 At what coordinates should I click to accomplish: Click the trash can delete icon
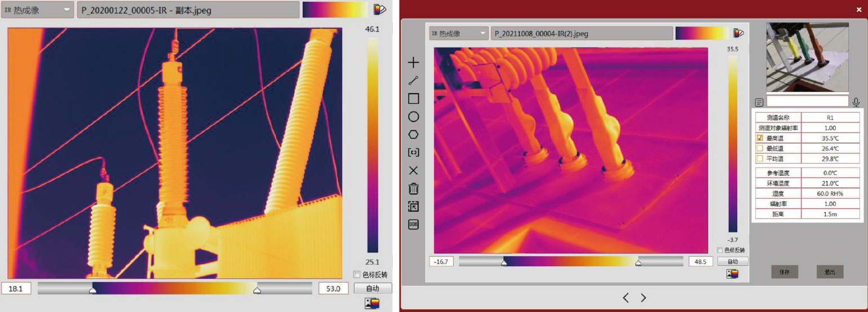413,188
